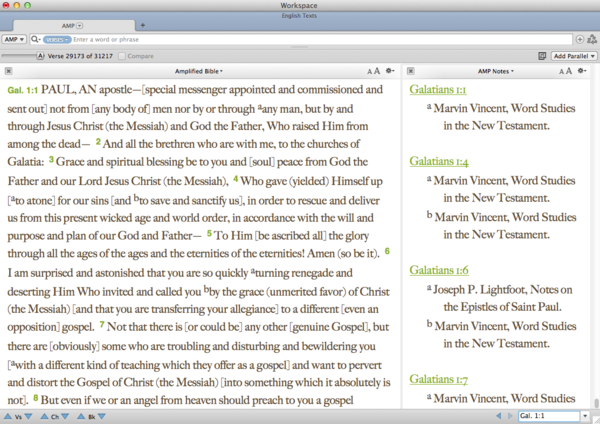Go to the previous chapter with the Ch up arrow
The image size is (600, 424).
[x=44, y=416]
